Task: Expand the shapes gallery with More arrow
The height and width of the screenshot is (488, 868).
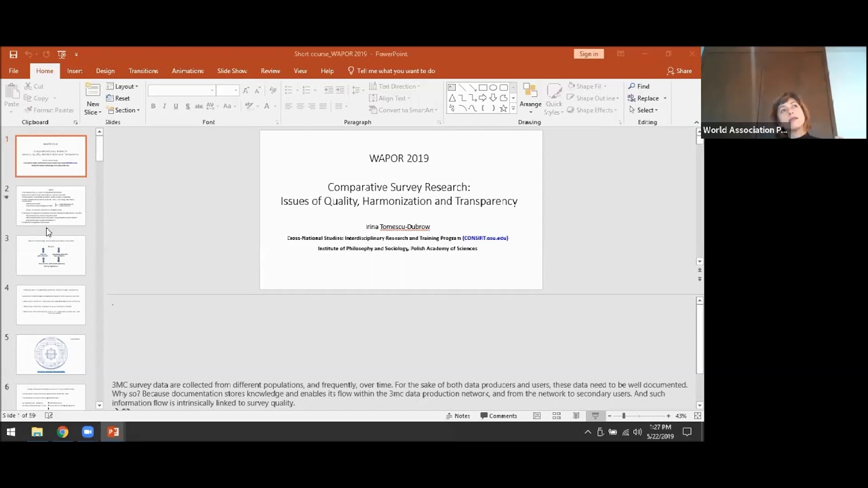Action: point(513,108)
